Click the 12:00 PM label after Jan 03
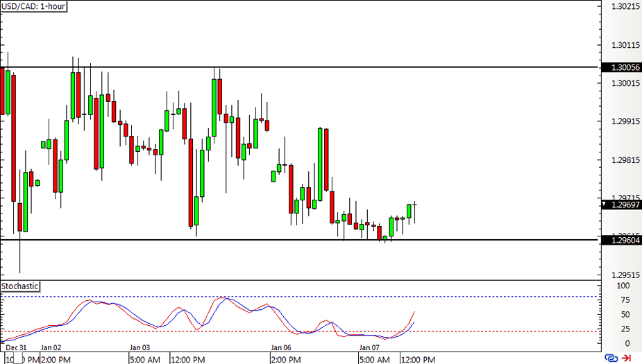Image resolution: width=642 pixels, height=364 pixels. [x=188, y=360]
